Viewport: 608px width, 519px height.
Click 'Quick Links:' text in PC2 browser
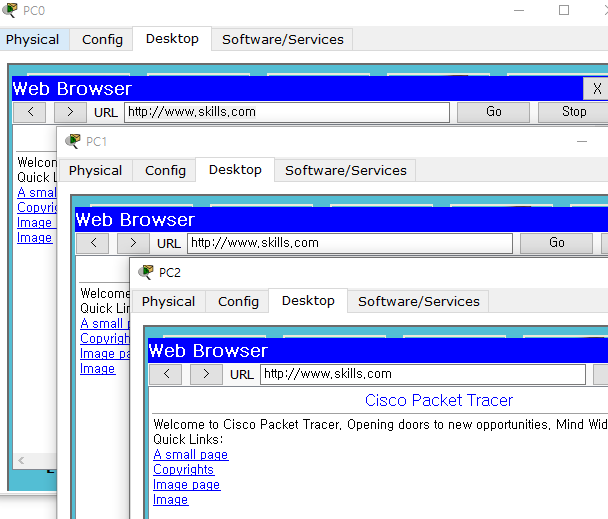click(x=188, y=439)
